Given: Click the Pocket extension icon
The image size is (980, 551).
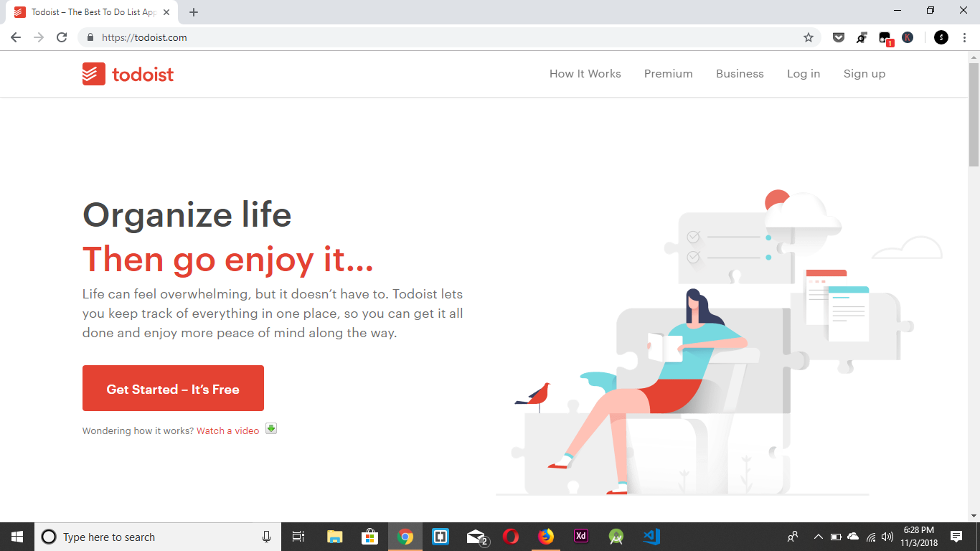Looking at the screenshot, I should tap(839, 37).
